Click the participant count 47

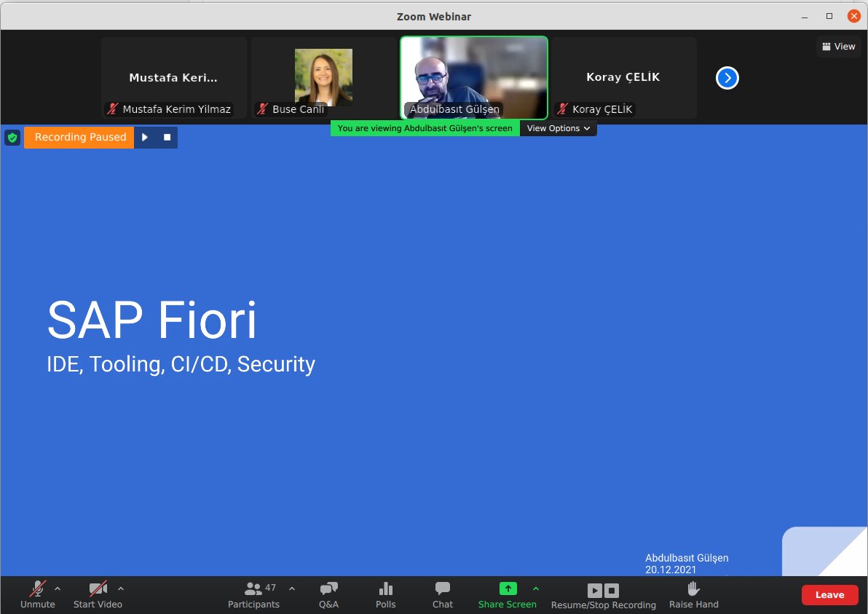point(271,588)
